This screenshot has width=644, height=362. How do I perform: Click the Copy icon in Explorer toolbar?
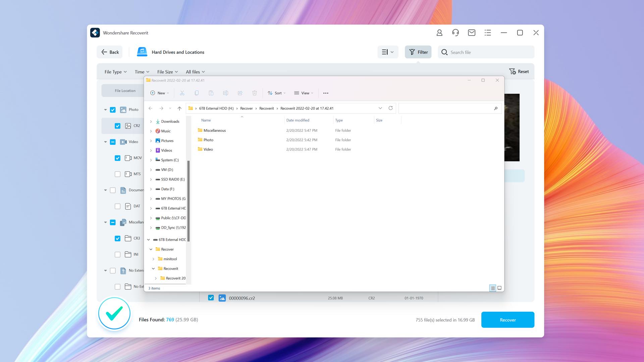tap(197, 93)
